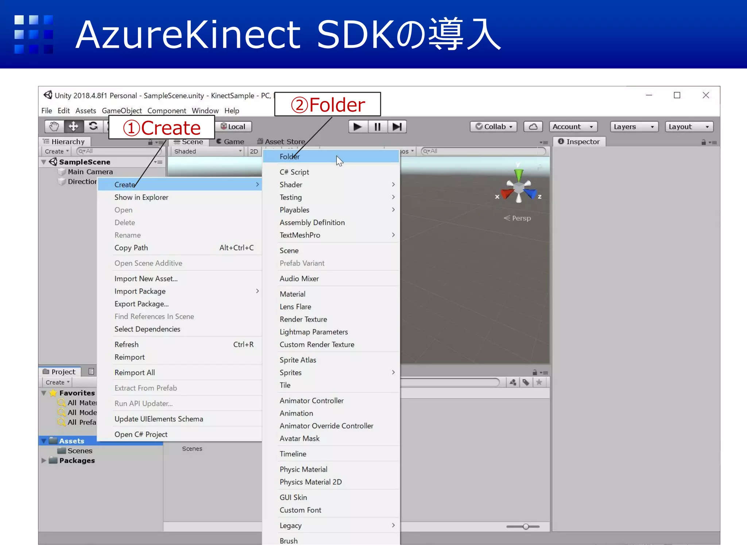747x560 pixels.
Task: Click the Play button
Action: tap(358, 127)
